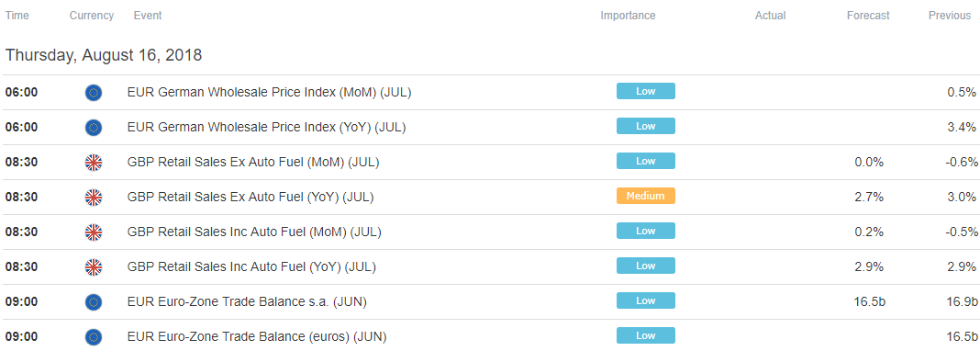The height and width of the screenshot is (351, 980).
Task: Sort by the Currency column header
Action: tap(91, 16)
